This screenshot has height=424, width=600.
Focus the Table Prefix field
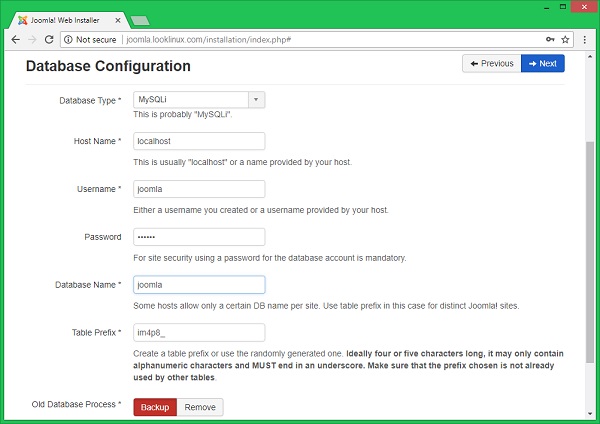199,333
